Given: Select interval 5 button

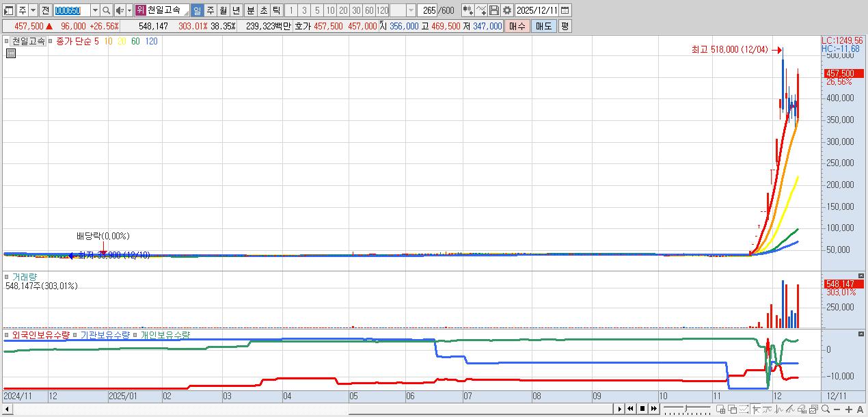Looking at the screenshot, I should tap(317, 10).
